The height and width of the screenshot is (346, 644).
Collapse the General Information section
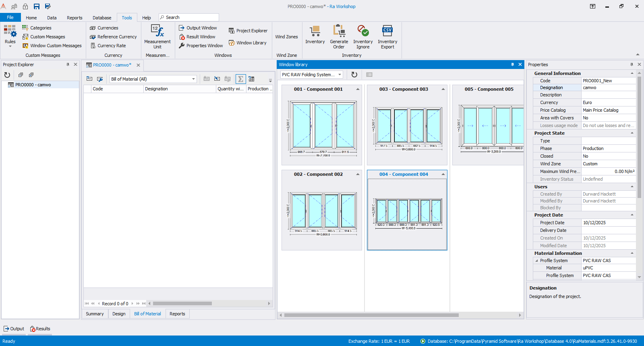[x=632, y=73]
